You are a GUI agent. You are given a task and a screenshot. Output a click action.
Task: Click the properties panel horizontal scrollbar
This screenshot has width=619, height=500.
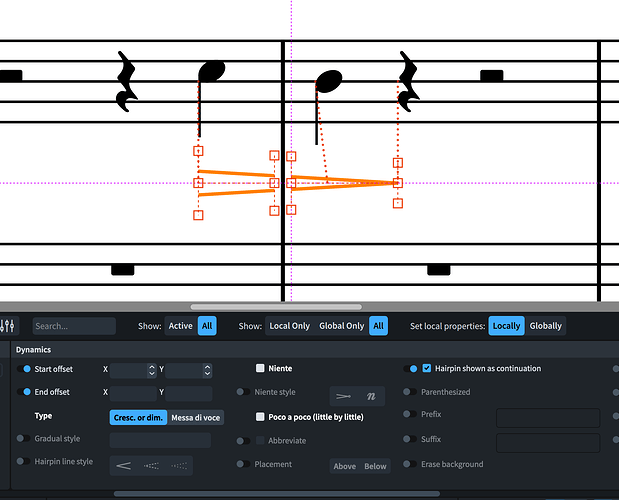[x=277, y=494]
